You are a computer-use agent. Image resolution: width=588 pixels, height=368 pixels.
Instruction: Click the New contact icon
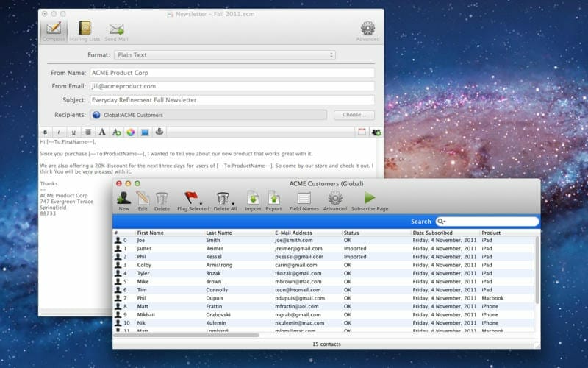123,198
